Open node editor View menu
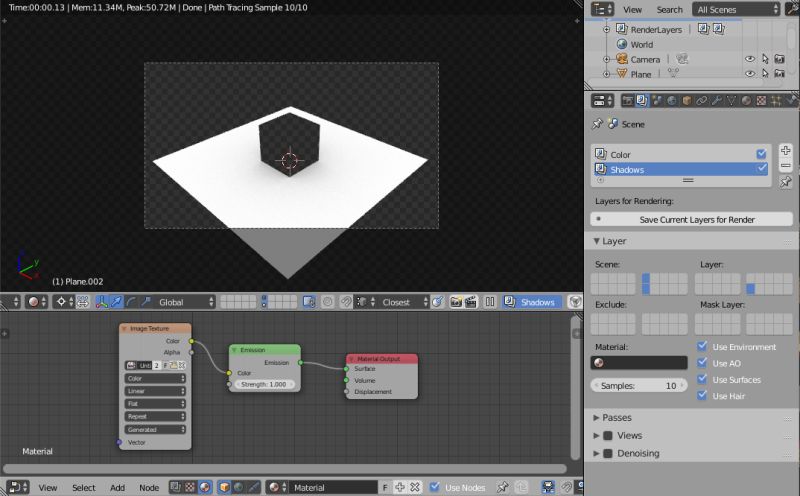800x496 pixels. [47, 488]
